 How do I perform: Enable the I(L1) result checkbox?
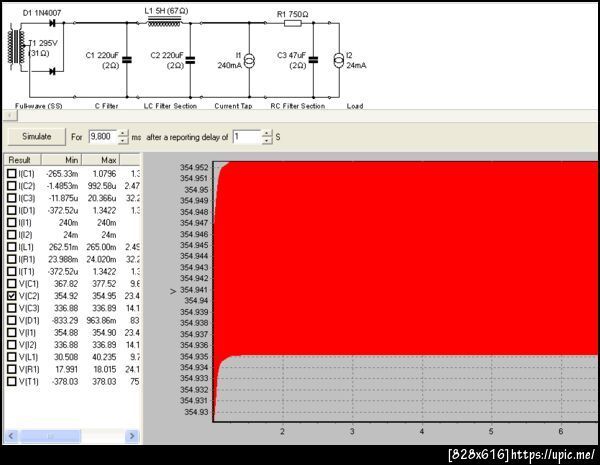pos(12,247)
